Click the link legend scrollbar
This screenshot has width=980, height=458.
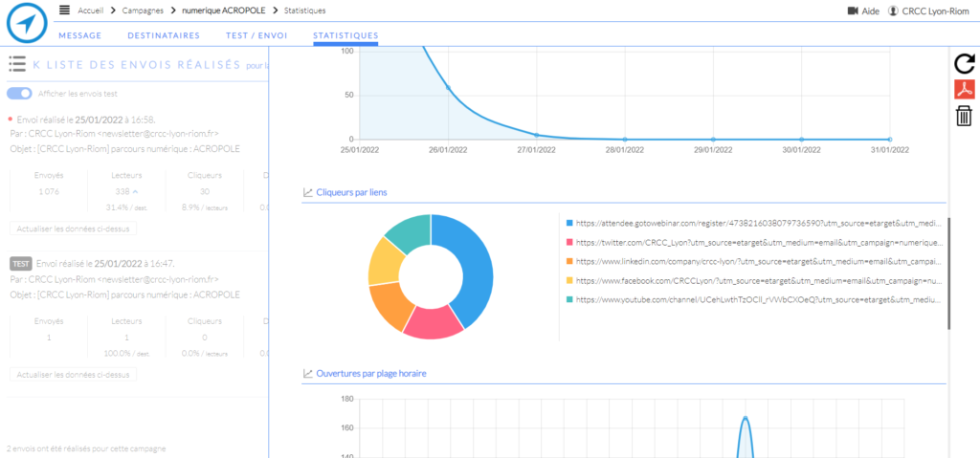[949, 273]
